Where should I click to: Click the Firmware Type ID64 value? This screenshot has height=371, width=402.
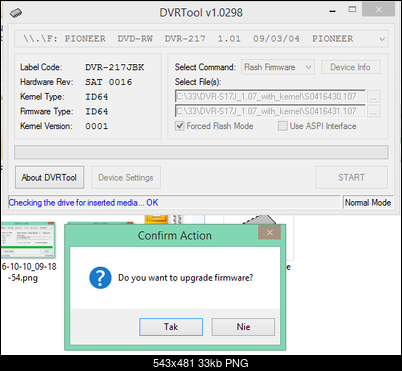coord(97,112)
